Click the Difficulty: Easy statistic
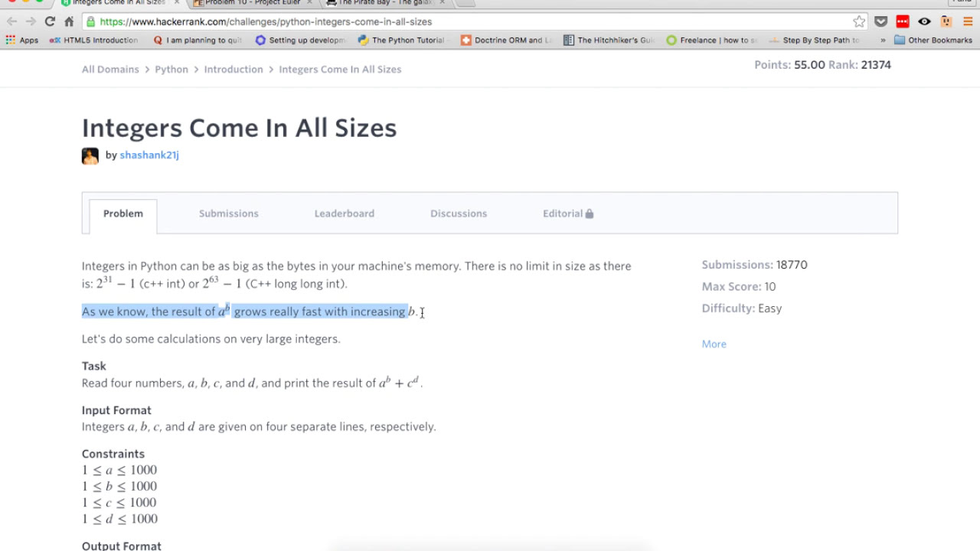Screen dimensions: 980x551 742,308
